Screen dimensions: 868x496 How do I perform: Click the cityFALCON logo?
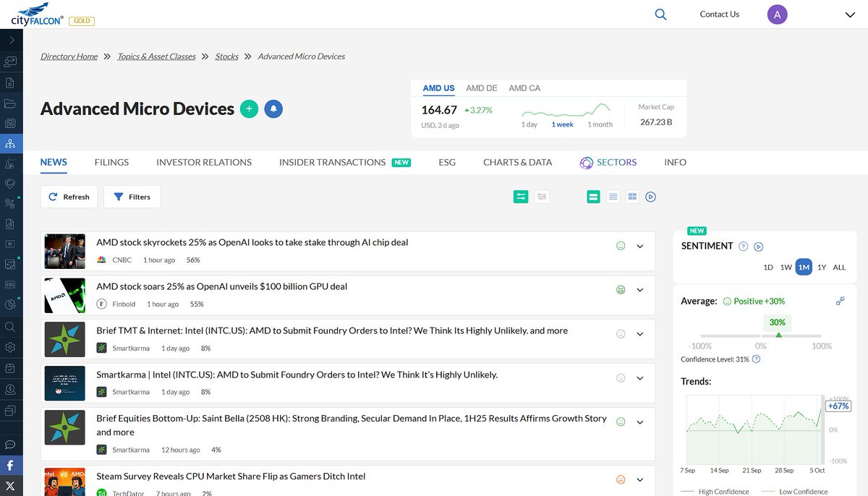click(x=37, y=14)
